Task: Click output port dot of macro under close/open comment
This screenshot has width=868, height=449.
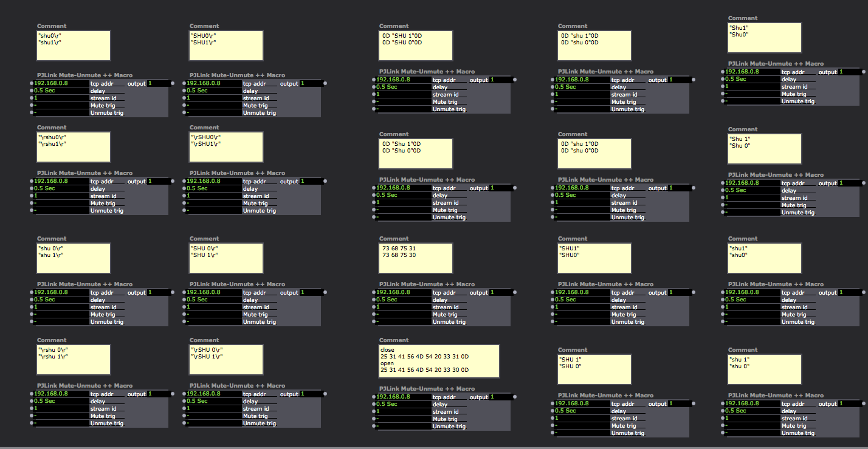Action: (515, 397)
